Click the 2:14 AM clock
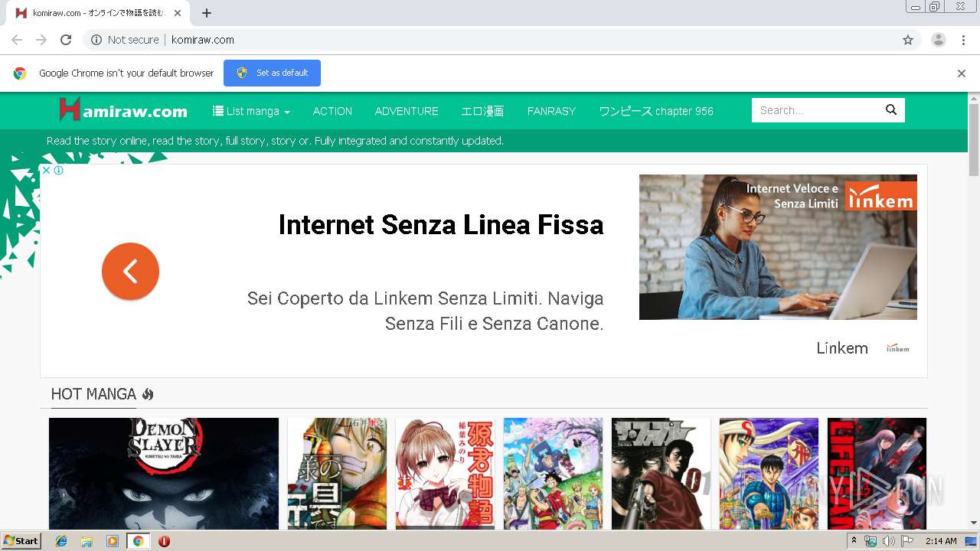The width and height of the screenshot is (980, 551). (x=941, y=541)
